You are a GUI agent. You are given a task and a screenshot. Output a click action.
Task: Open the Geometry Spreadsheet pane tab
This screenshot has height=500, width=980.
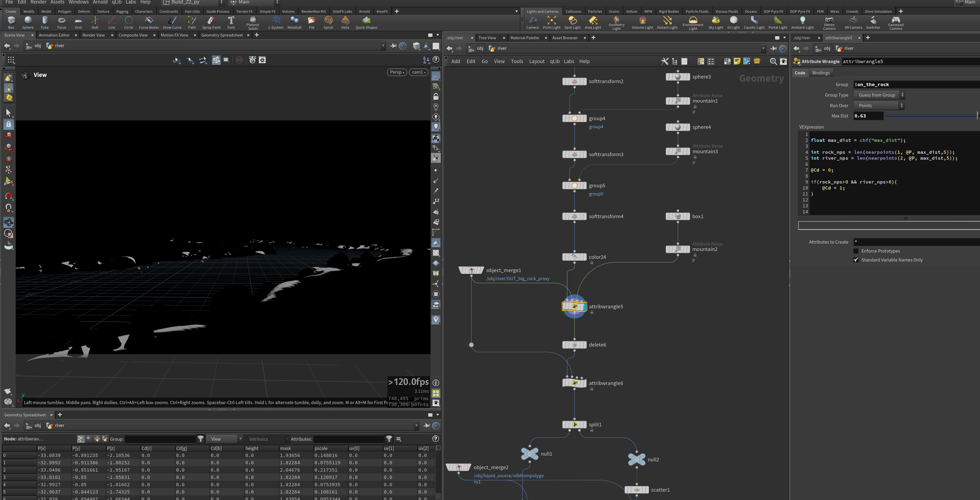pyautogui.click(x=222, y=35)
